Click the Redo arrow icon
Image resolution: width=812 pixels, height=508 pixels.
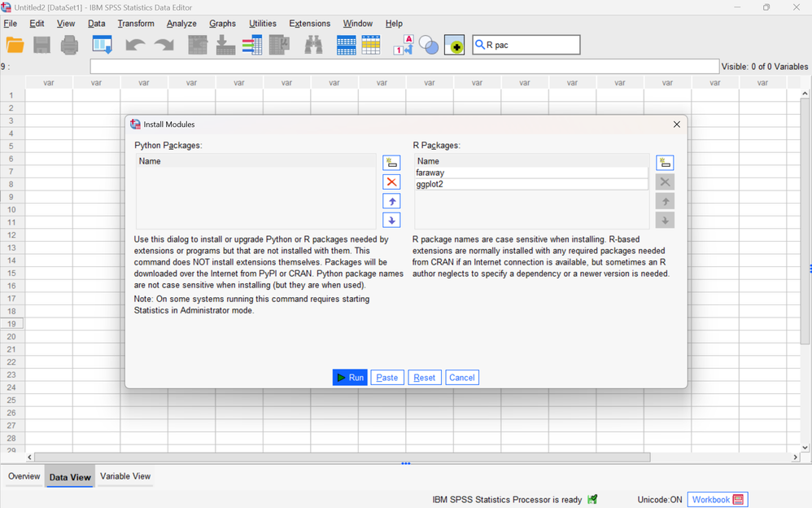click(x=164, y=45)
